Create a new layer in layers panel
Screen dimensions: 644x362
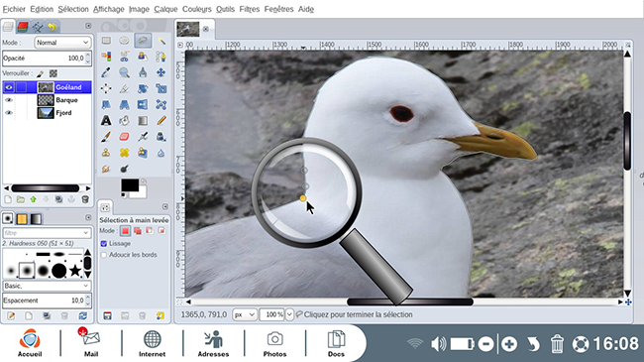(8, 199)
